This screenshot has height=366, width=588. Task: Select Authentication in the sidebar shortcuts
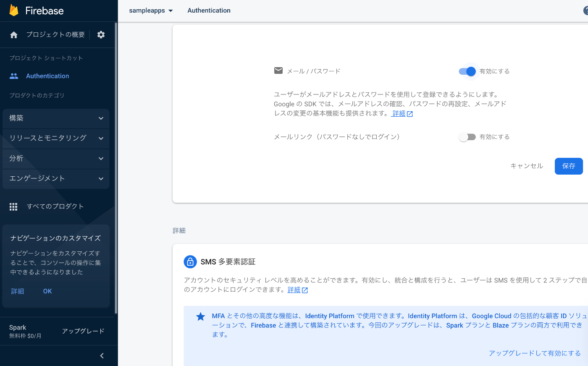coord(47,76)
